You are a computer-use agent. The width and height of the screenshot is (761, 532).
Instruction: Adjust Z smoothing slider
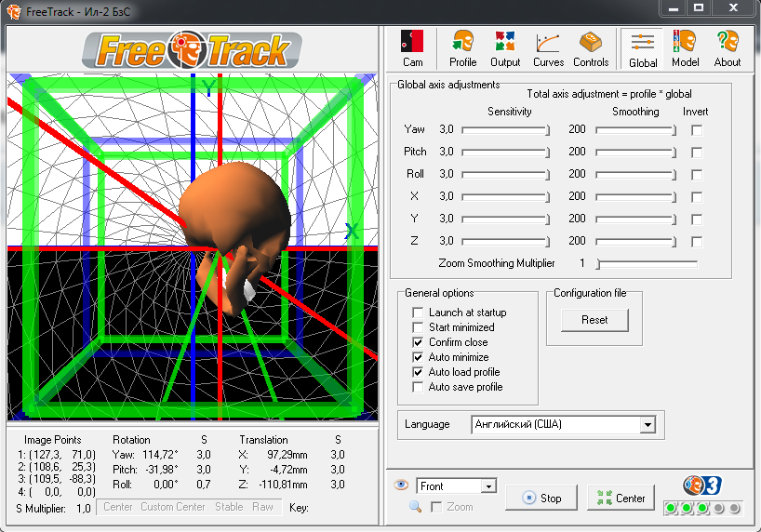tap(635, 242)
